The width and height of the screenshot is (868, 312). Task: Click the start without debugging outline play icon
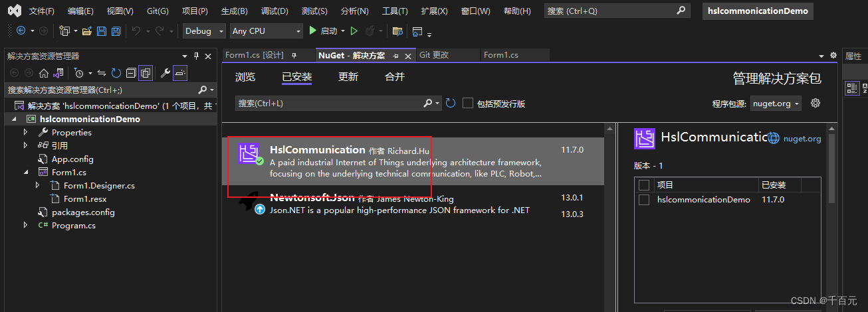tap(354, 31)
